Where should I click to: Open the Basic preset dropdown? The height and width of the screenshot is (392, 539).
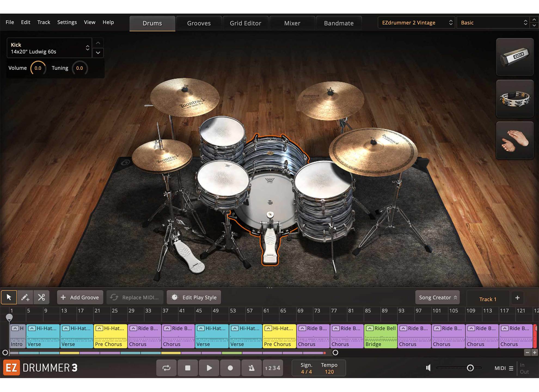click(x=494, y=23)
